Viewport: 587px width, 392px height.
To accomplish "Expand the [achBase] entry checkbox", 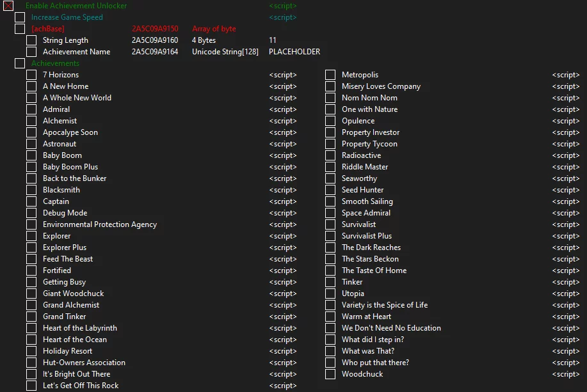I will [x=20, y=29].
